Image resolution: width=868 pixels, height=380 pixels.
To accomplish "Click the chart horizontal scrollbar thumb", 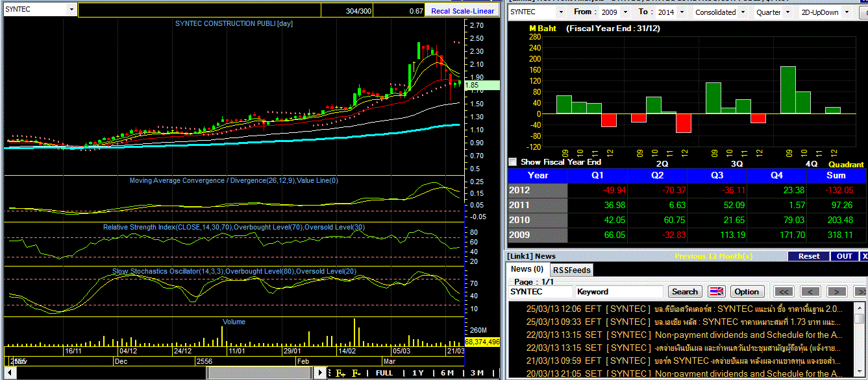I will click(258, 373).
